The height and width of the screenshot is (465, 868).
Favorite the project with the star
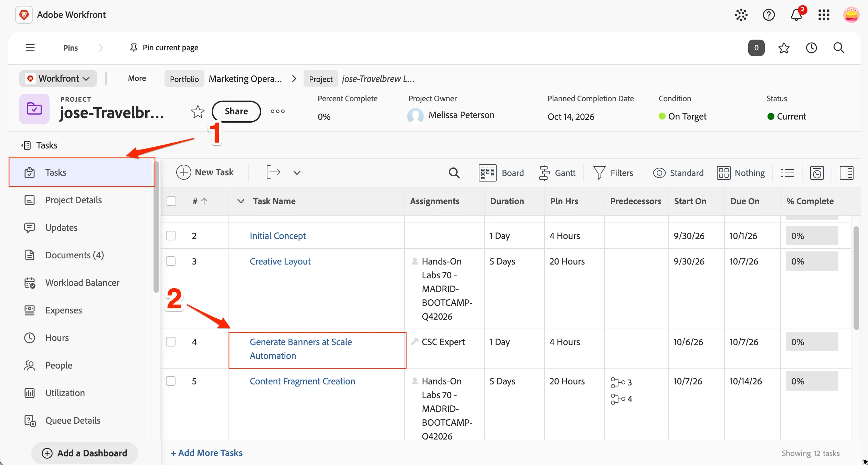(x=198, y=112)
